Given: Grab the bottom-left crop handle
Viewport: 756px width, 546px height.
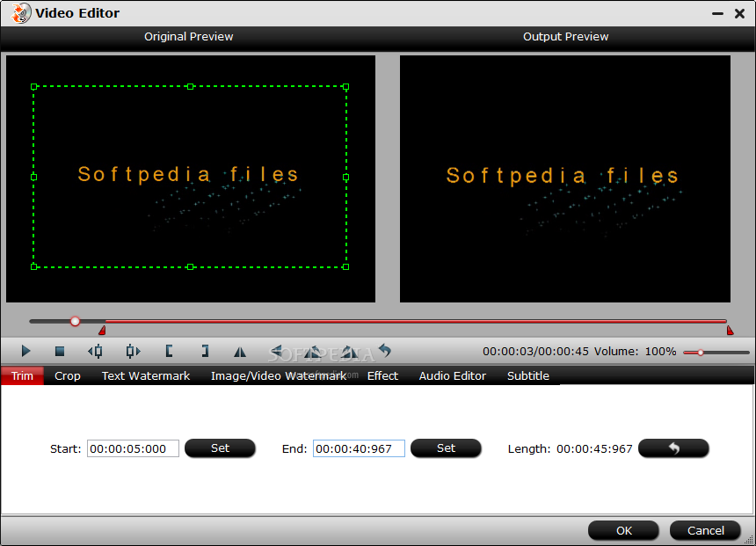Looking at the screenshot, I should tap(33, 266).
